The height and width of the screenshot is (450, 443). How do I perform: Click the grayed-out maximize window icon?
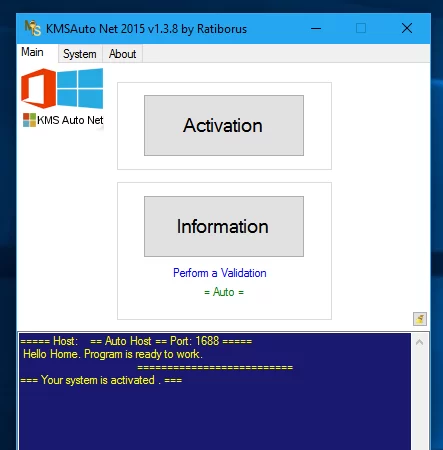tap(361, 28)
